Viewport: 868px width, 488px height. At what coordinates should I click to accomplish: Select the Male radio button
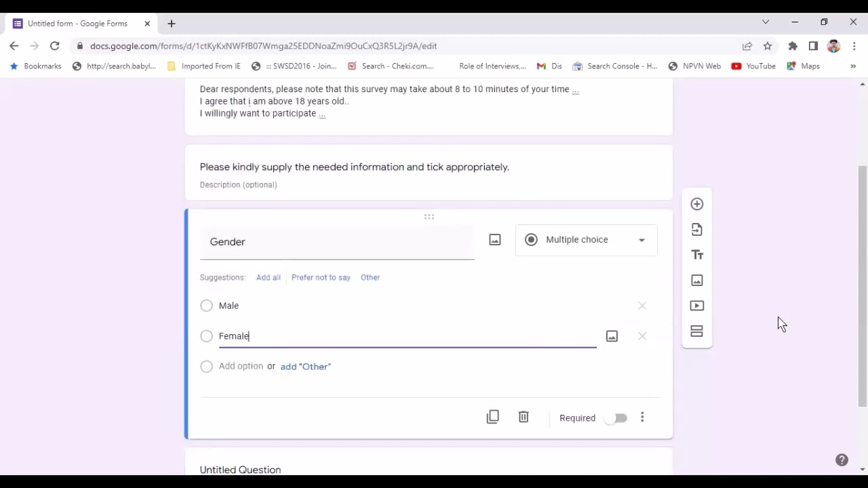[207, 306]
